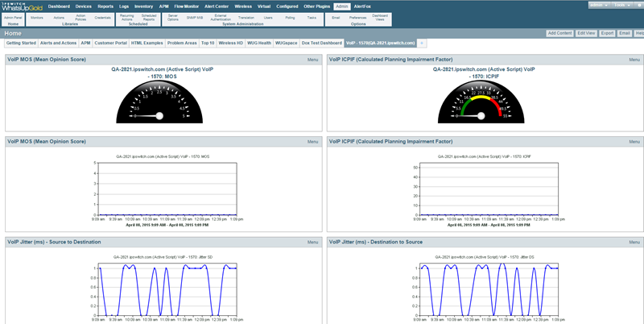Image resolution: width=644 pixels, height=324 pixels.
Task: Open Menu of Jitter Source to Destination panel
Action: pyautogui.click(x=312, y=242)
